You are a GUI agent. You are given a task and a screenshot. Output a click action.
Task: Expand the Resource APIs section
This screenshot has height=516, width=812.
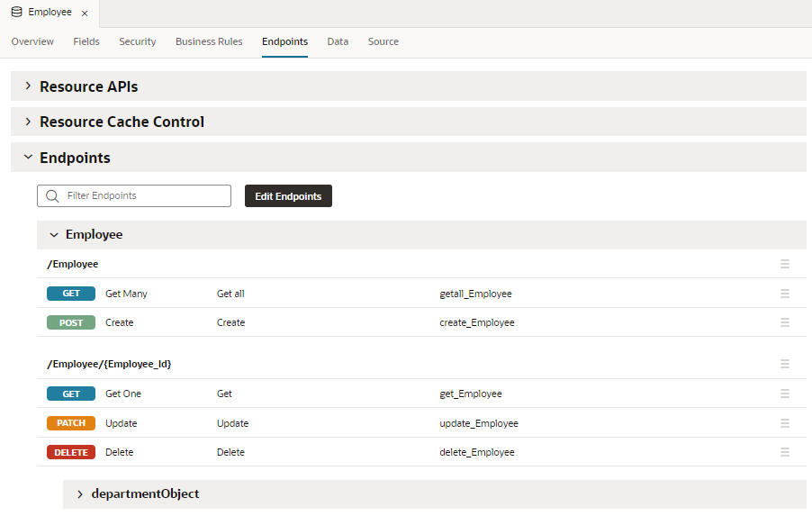tap(29, 86)
